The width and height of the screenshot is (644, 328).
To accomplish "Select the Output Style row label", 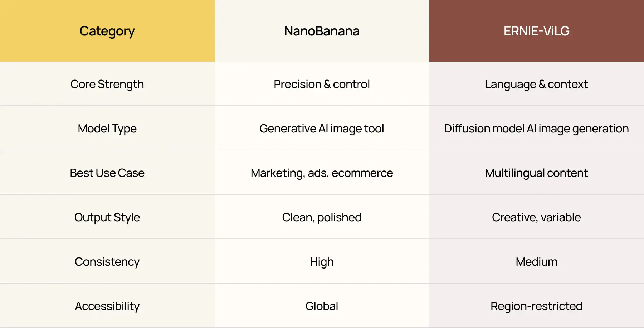I will (107, 217).
